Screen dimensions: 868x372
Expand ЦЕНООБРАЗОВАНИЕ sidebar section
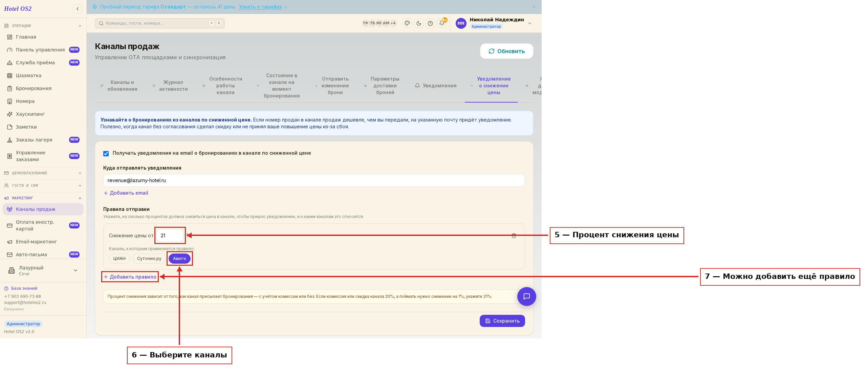(x=43, y=173)
